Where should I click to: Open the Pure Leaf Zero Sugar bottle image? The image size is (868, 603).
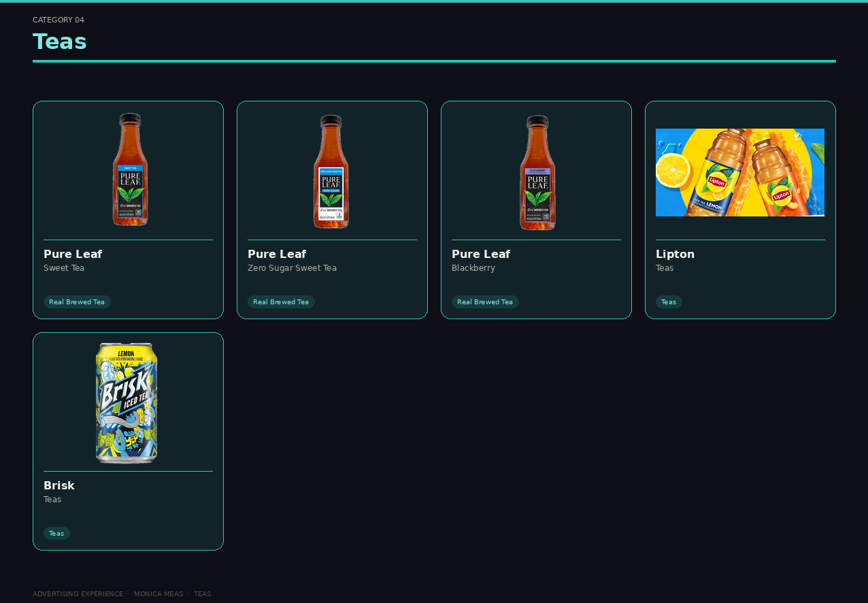click(x=331, y=172)
